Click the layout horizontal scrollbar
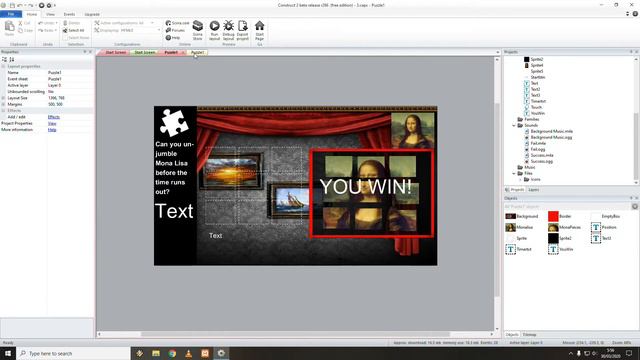 (295, 334)
